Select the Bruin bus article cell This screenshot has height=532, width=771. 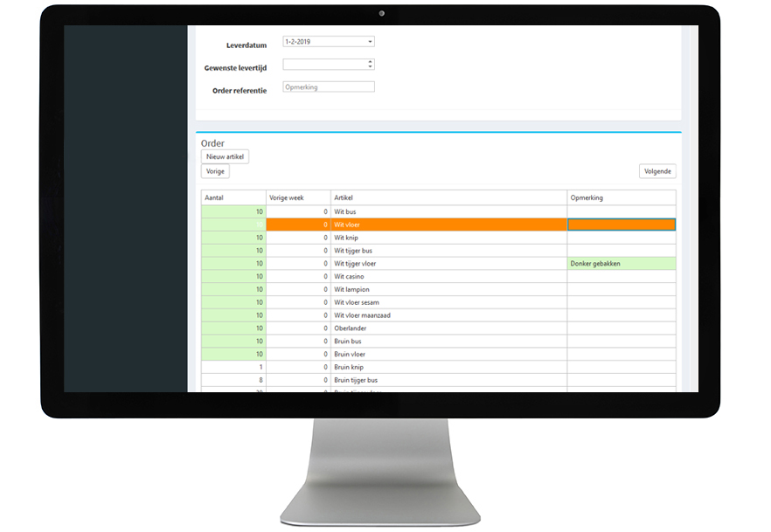[449, 342]
